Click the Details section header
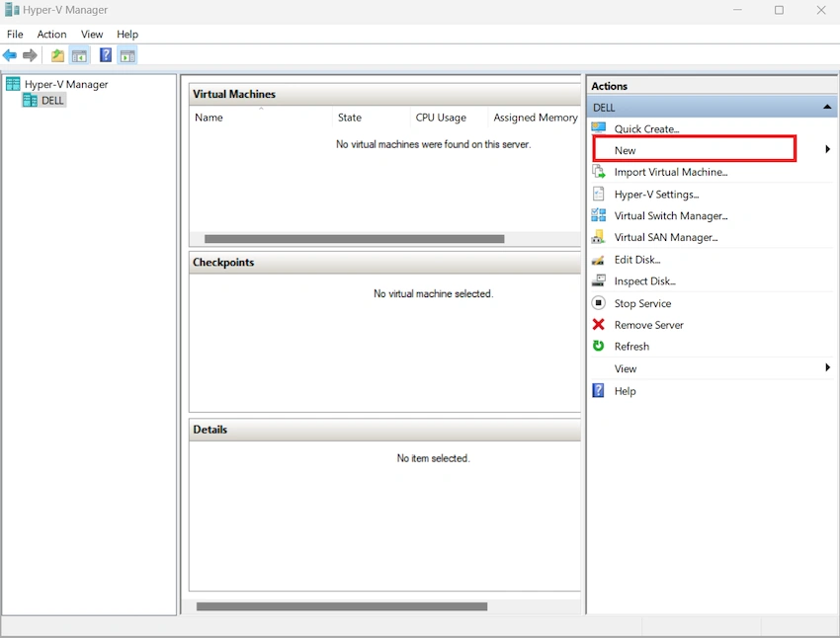 (x=384, y=430)
